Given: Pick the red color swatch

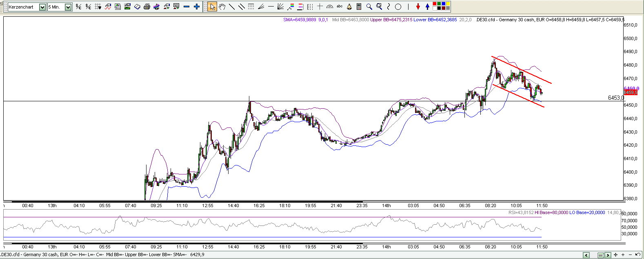Looking at the screenshot, I should click(x=435, y=4).
